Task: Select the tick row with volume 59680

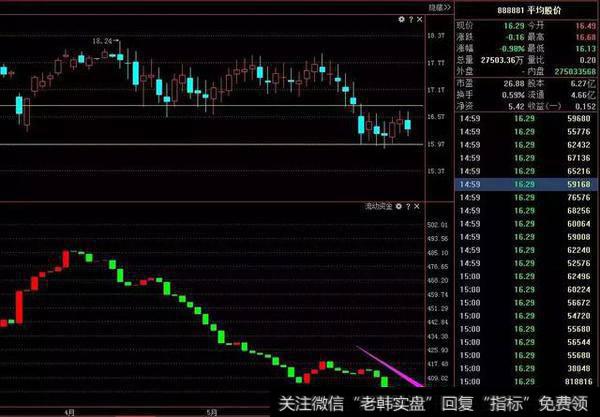Action: coord(526,119)
